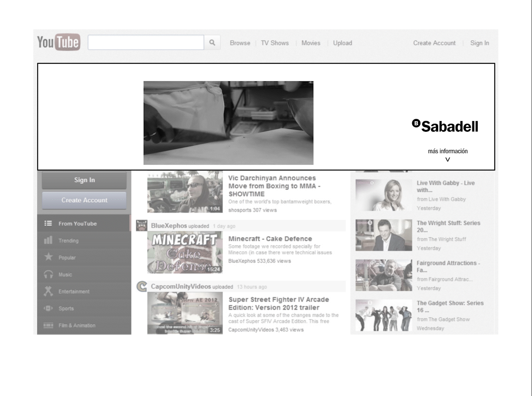Click the Film & Animation icon
This screenshot has width=532, height=396.
(x=48, y=325)
